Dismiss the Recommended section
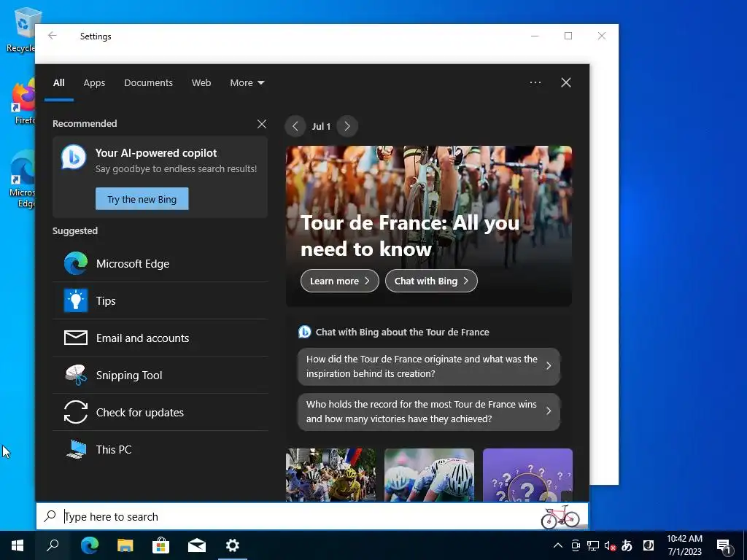The image size is (747, 560). tap(262, 124)
